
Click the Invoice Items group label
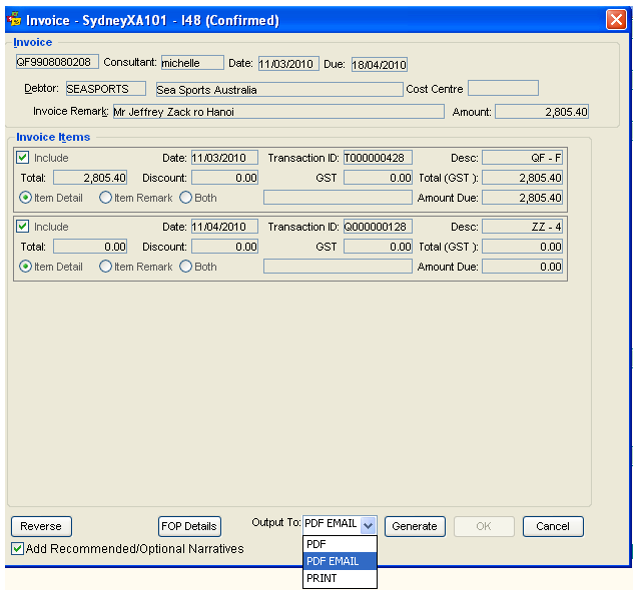[53, 137]
